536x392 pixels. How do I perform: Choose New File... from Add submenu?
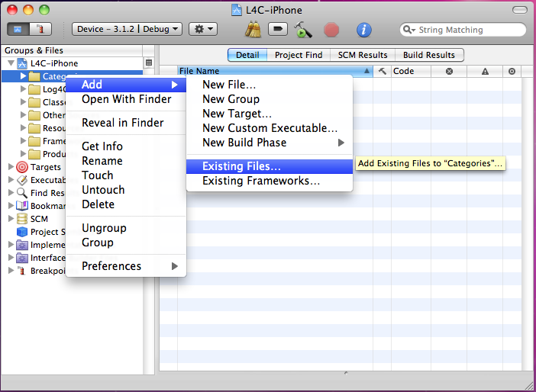tap(270, 85)
